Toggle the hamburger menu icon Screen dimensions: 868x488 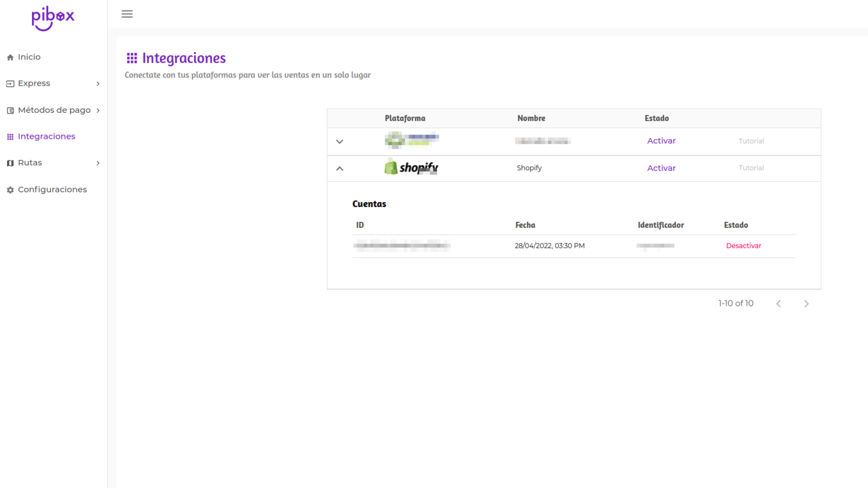127,14
